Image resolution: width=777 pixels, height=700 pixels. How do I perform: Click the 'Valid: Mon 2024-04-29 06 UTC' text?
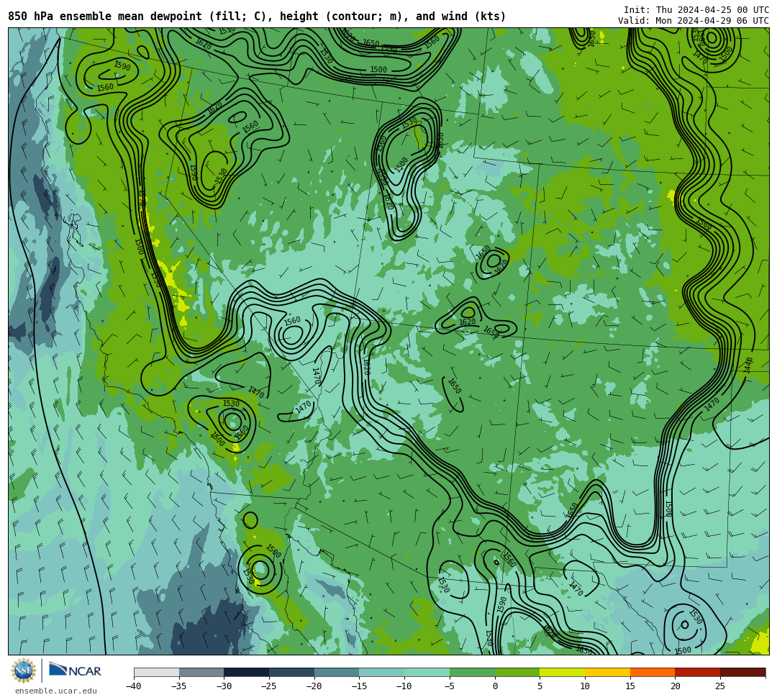click(x=694, y=20)
